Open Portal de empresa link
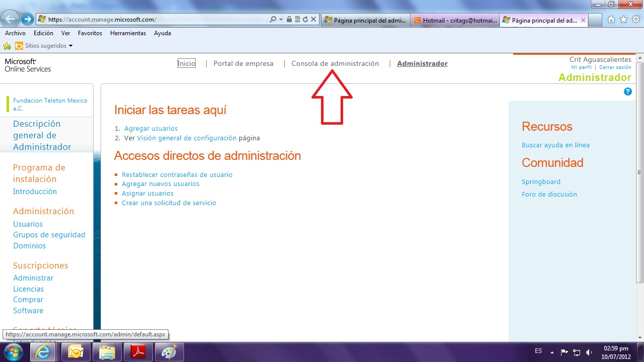The image size is (644, 362). [244, 63]
